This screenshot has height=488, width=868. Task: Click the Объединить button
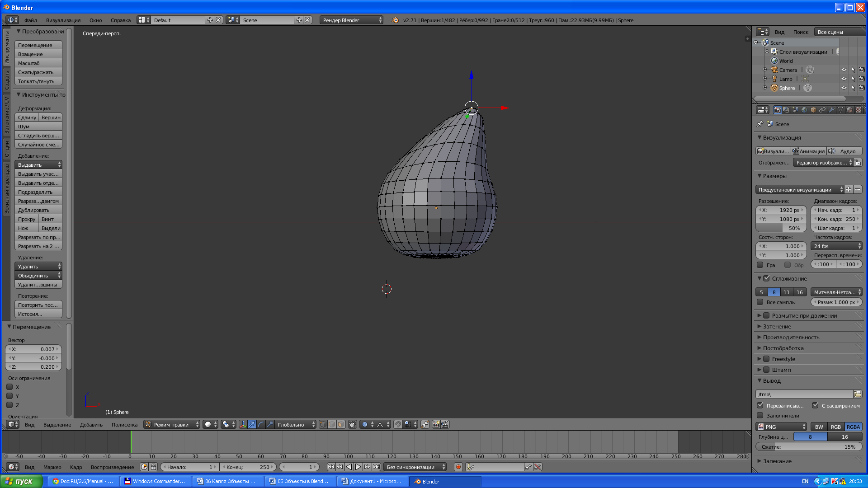tap(38, 275)
